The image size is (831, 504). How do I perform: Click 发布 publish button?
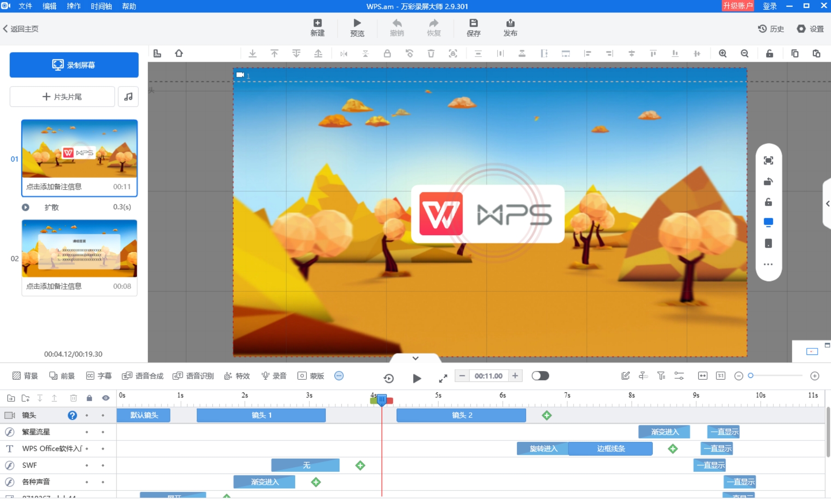[x=510, y=28]
